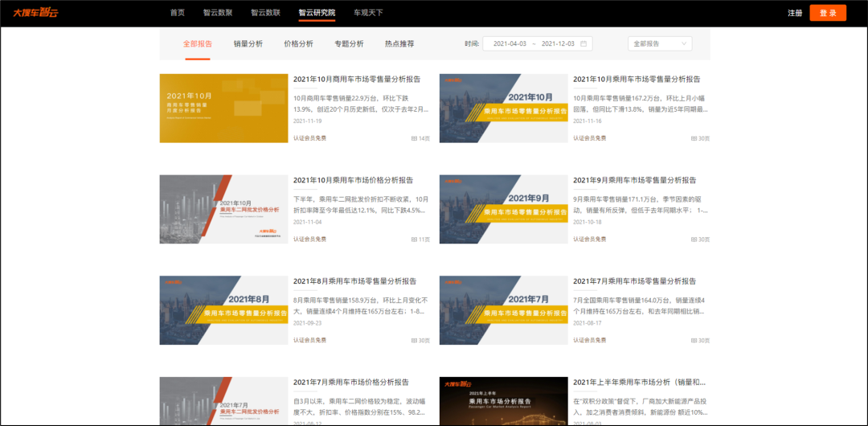Click the start date 2021-04-03 field
Screen dimensions: 868x426
pyautogui.click(x=510, y=43)
